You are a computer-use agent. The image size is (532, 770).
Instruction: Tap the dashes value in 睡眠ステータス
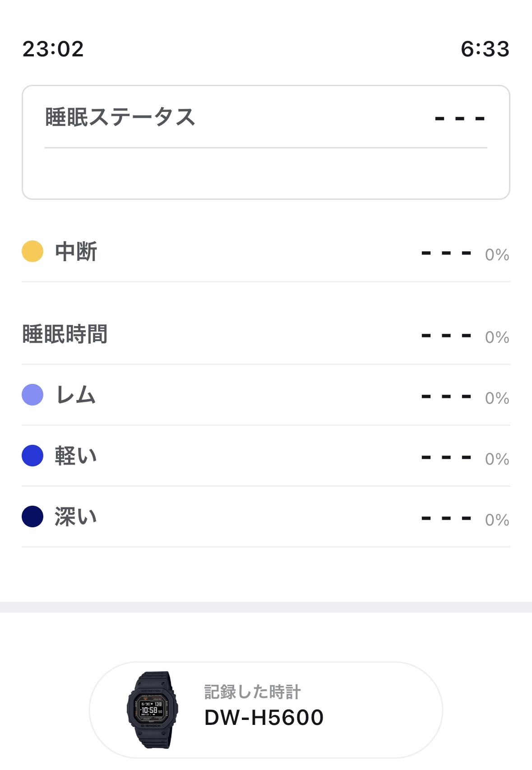point(460,119)
